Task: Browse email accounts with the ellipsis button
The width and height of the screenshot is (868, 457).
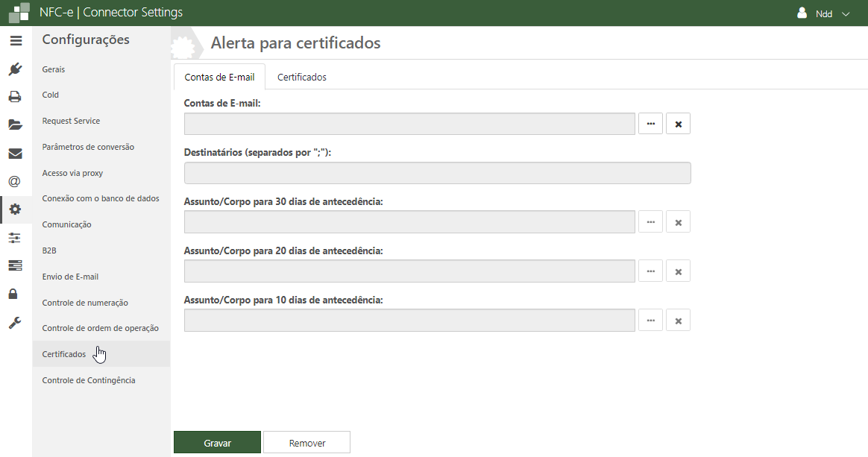Action: (x=650, y=124)
